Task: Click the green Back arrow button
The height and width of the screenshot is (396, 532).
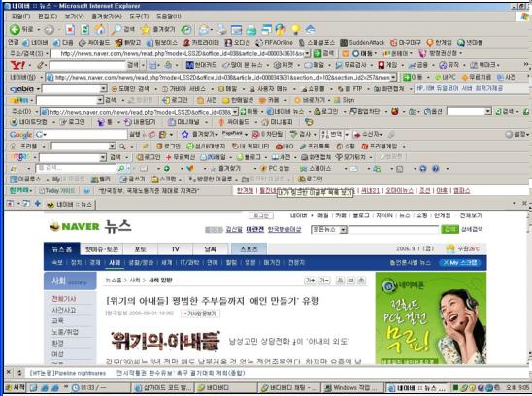Action: pos(15,29)
